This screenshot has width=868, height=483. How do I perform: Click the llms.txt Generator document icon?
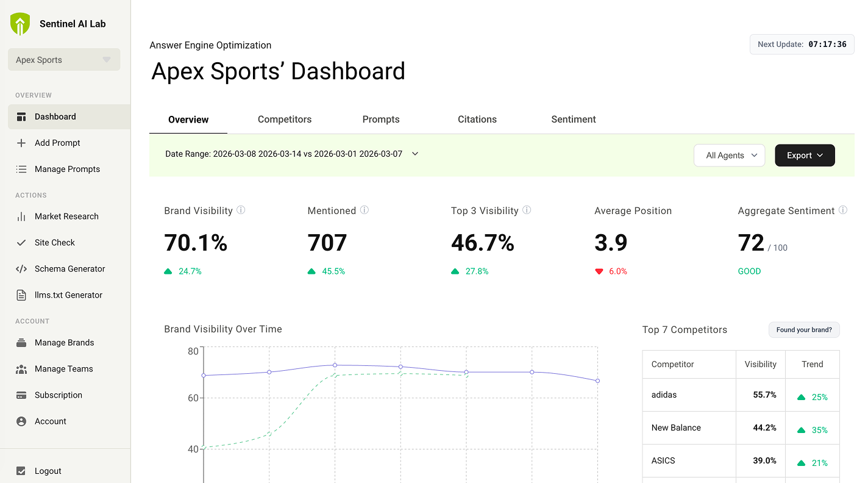click(21, 295)
